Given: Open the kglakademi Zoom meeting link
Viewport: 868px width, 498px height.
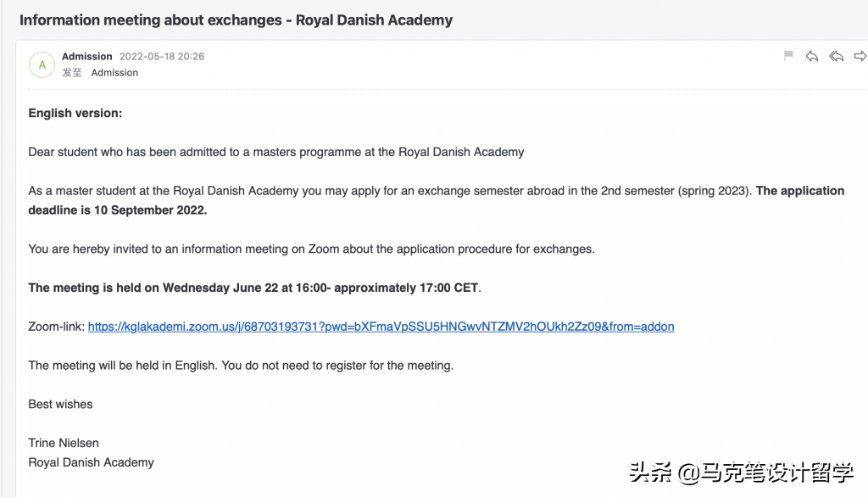Looking at the screenshot, I should pyautogui.click(x=381, y=327).
